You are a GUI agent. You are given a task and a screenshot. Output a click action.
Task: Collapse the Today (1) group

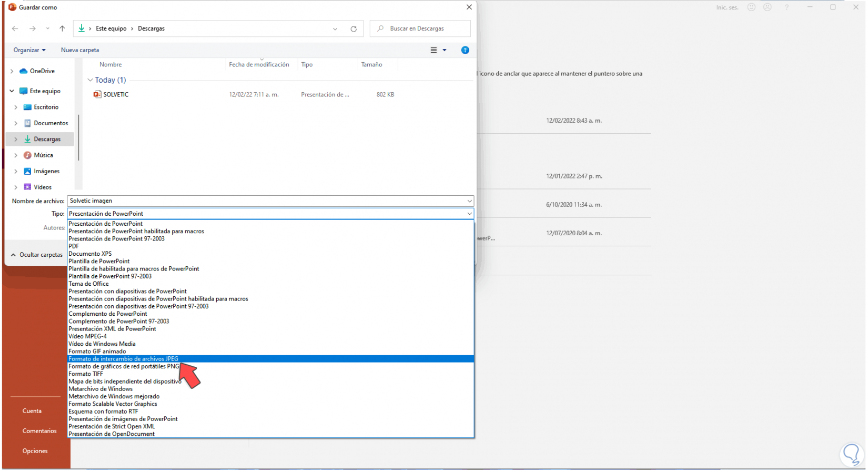pos(90,80)
